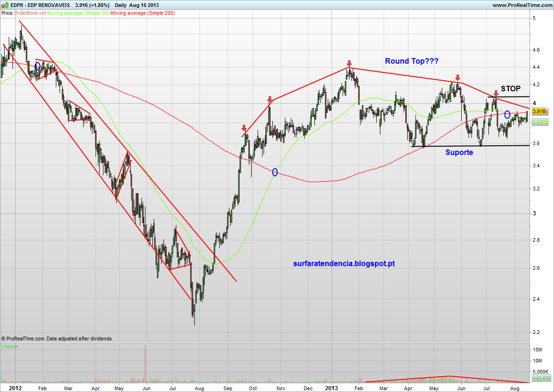Click the Suporte annotation label
The width and height of the screenshot is (554, 392).
tap(459, 152)
